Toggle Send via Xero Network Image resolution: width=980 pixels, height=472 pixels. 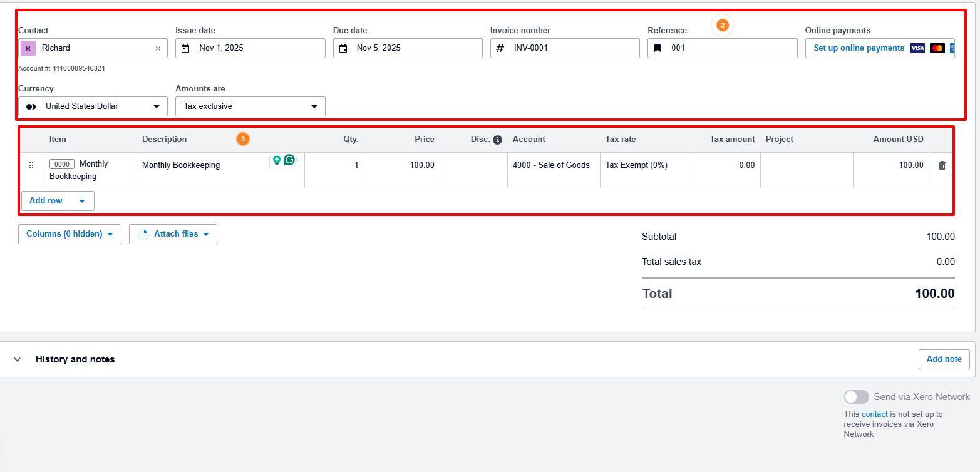[x=857, y=396]
